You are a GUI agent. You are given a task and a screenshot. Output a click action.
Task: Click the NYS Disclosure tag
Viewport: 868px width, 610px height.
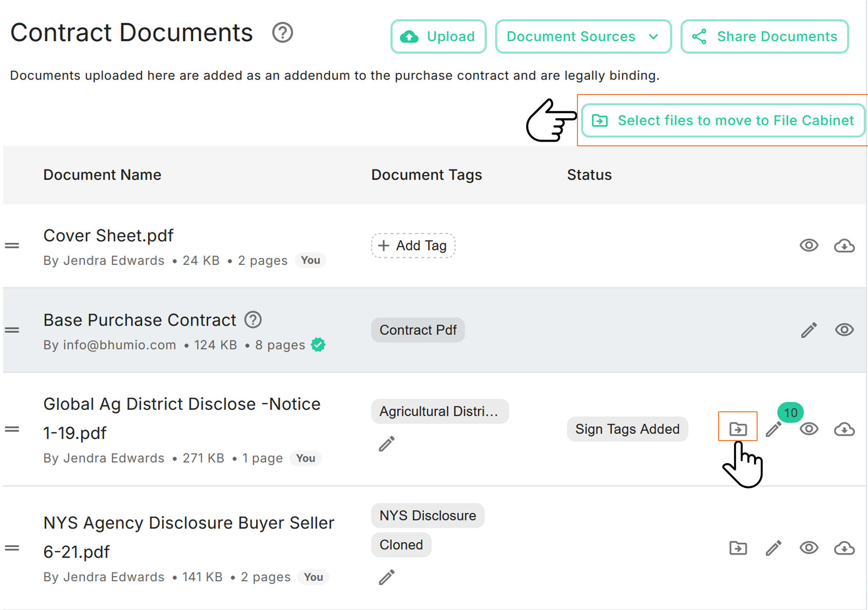pyautogui.click(x=428, y=516)
